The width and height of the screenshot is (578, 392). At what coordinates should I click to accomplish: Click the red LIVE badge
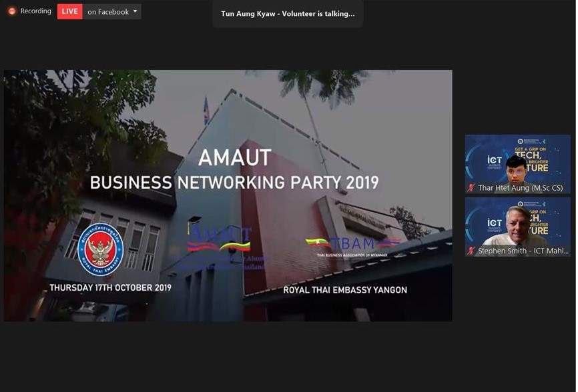(x=69, y=12)
